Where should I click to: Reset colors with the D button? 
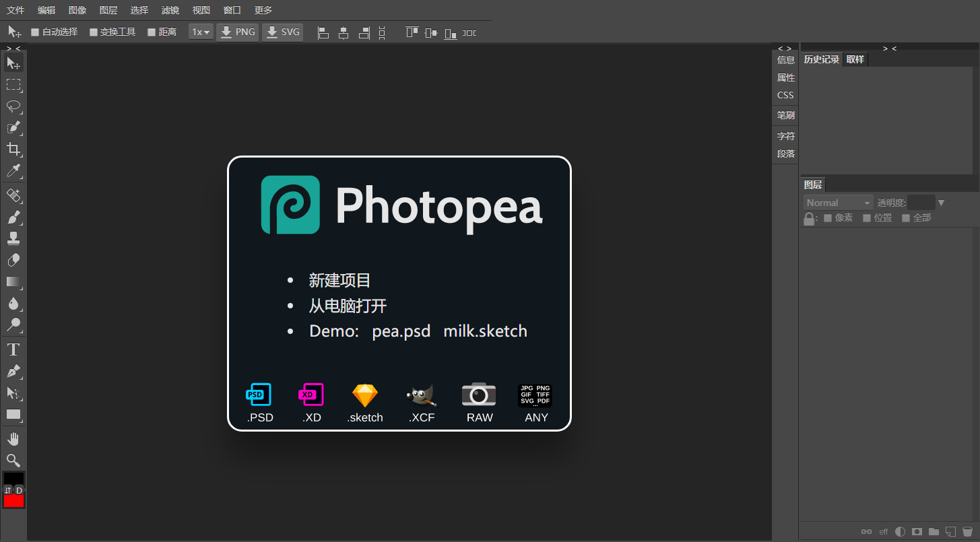point(20,490)
